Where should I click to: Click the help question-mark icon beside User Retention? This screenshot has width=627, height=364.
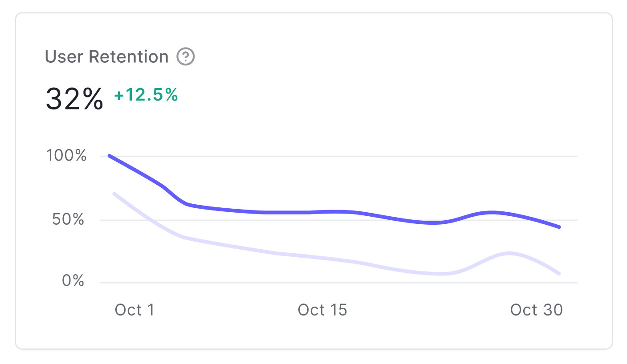[x=186, y=57]
